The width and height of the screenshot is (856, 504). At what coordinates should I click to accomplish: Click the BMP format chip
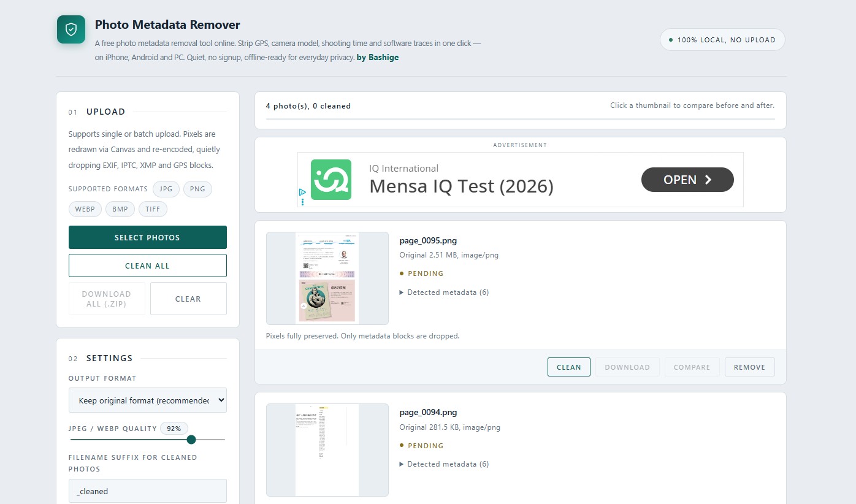tap(120, 209)
